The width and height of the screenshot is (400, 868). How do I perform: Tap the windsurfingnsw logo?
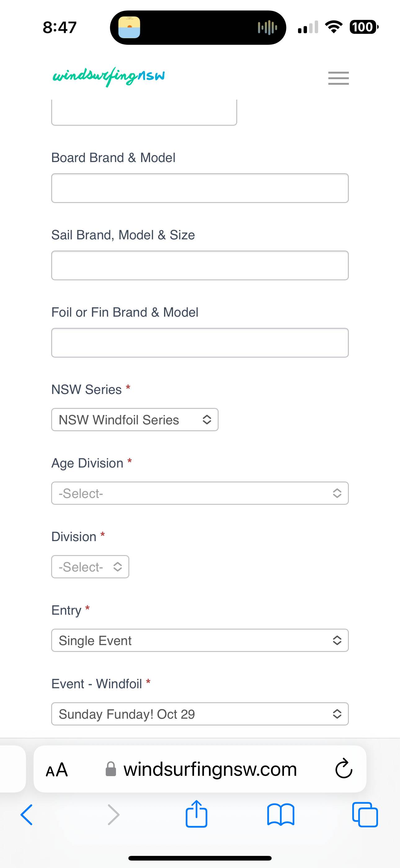tap(109, 76)
